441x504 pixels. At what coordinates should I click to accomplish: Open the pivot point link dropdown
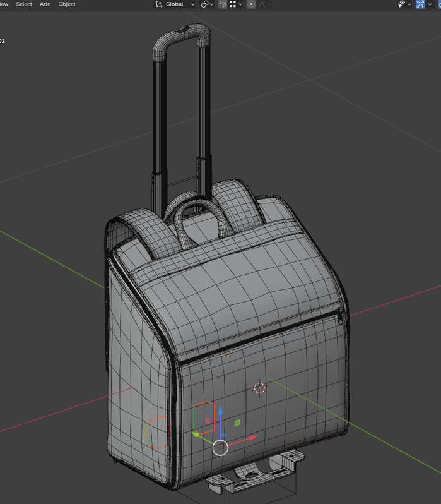pyautogui.click(x=208, y=4)
